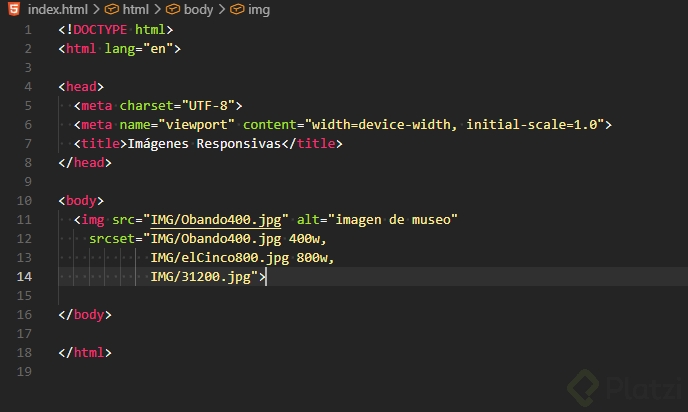The height and width of the screenshot is (412, 688).
Task: Click the Imágenes Responsivas title text
Action: pos(204,143)
